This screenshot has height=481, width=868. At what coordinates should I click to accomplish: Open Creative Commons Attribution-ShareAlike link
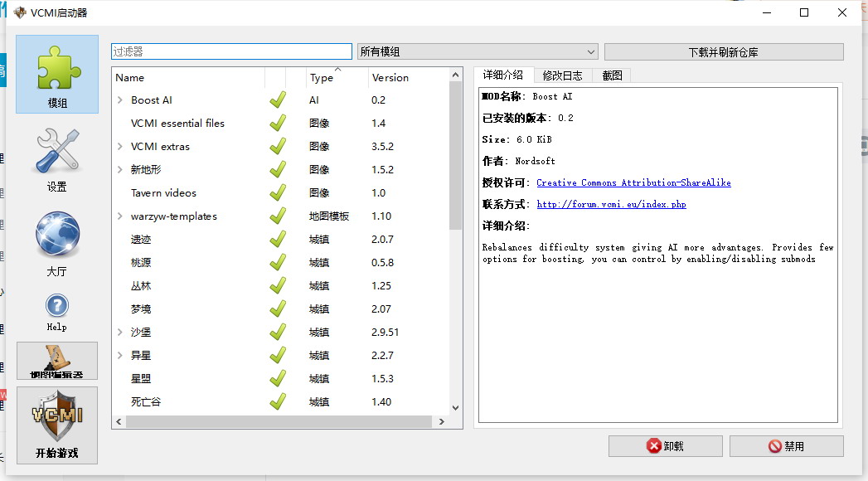[x=633, y=182]
